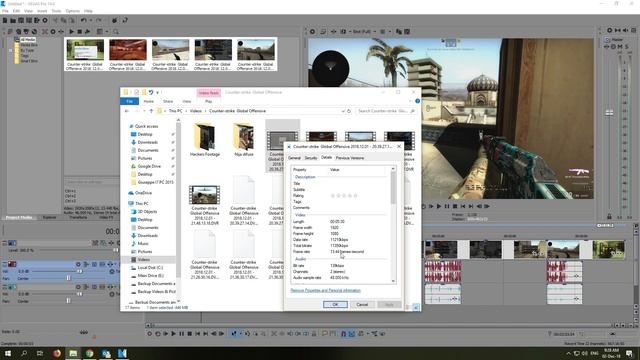The width and height of the screenshot is (640, 360).
Task: Click Cancel in the Properties dialog
Action: [362, 304]
